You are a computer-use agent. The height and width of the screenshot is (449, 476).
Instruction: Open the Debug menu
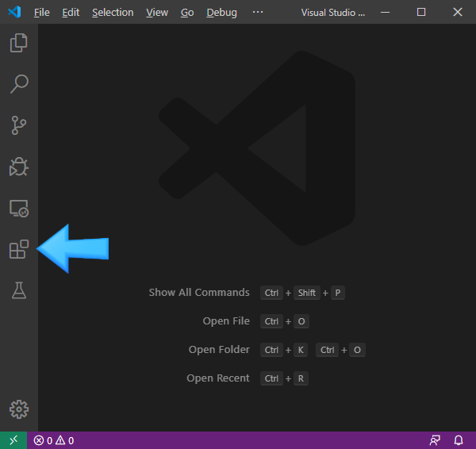click(x=222, y=13)
